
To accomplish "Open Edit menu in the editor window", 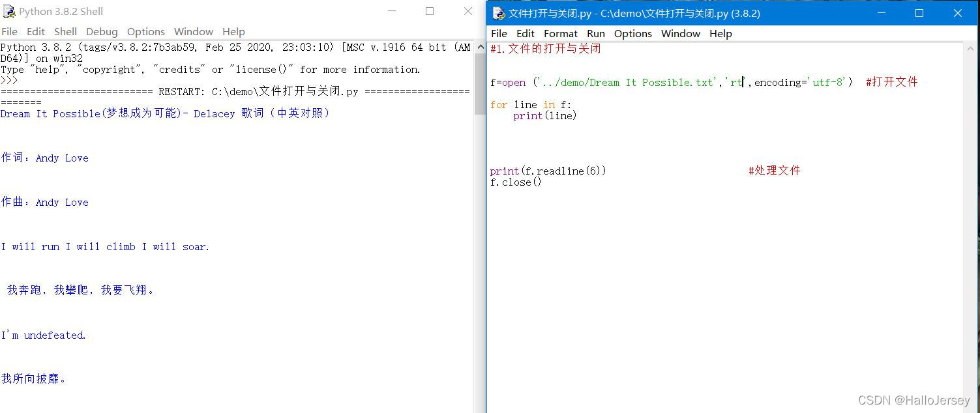I will (x=526, y=33).
